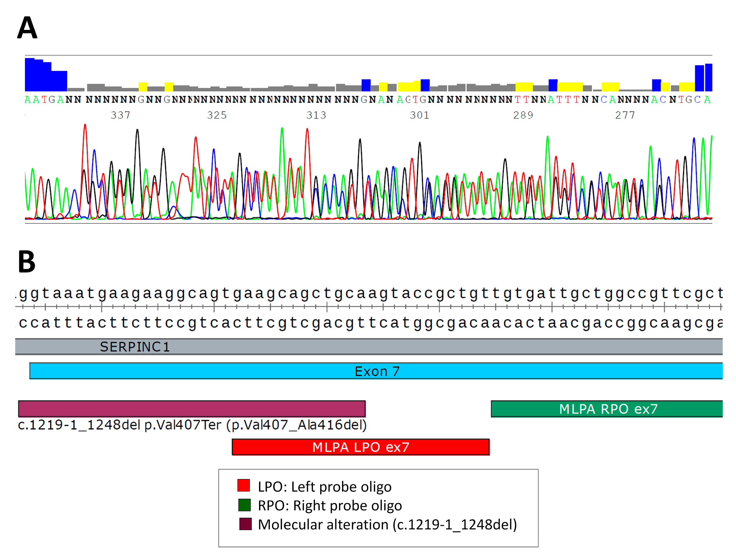Click position marker 337 in chromatogram

click(121, 115)
